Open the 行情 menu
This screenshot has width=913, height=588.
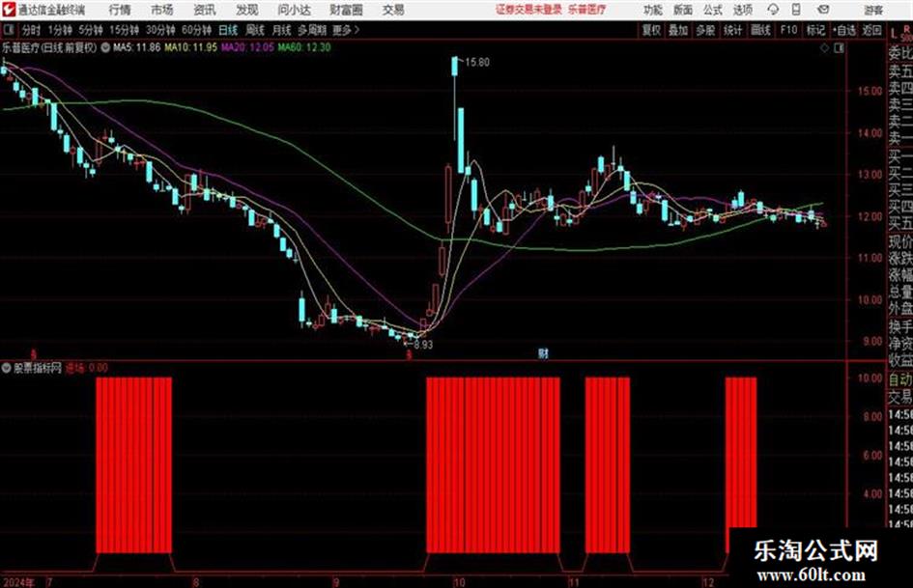pyautogui.click(x=120, y=10)
